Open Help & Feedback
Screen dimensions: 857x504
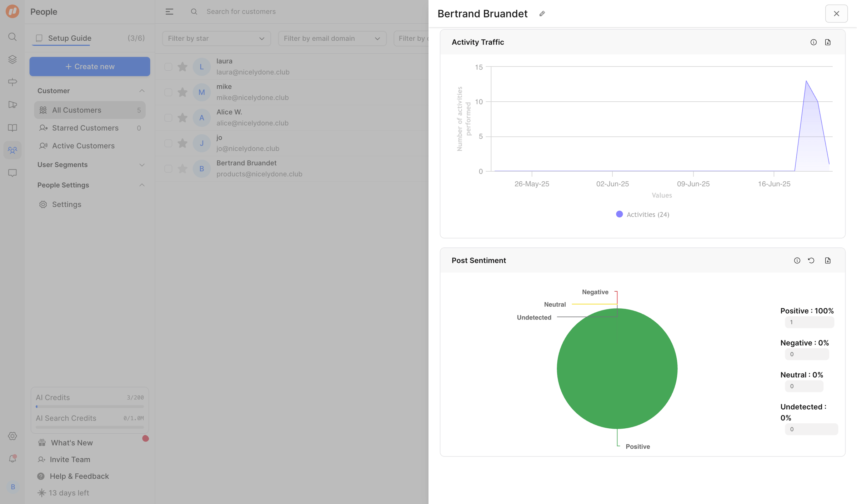tap(79, 476)
